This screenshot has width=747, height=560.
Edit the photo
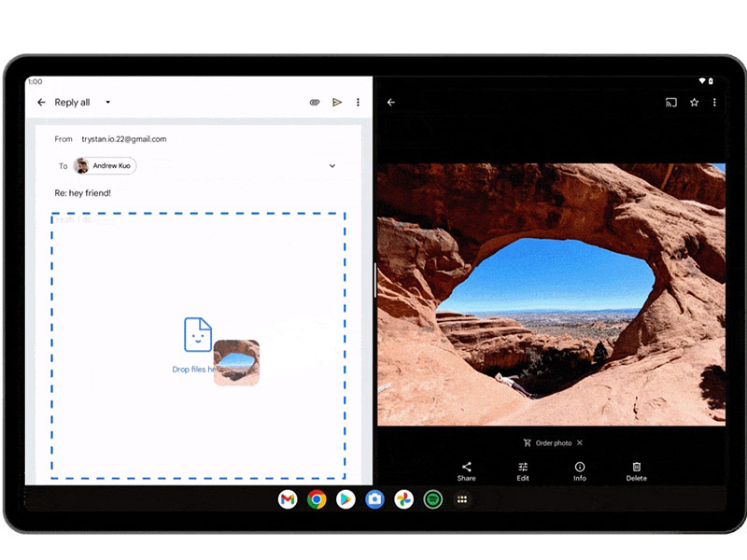pos(523,471)
